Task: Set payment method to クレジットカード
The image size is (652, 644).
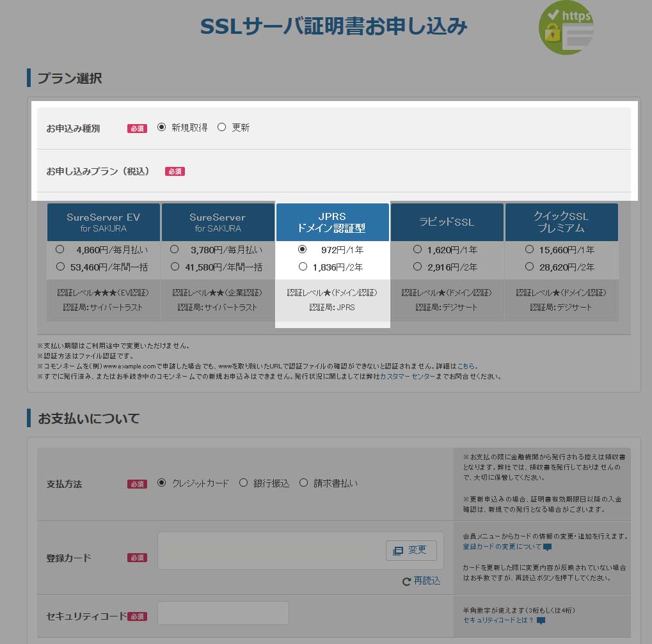Action: (161, 483)
